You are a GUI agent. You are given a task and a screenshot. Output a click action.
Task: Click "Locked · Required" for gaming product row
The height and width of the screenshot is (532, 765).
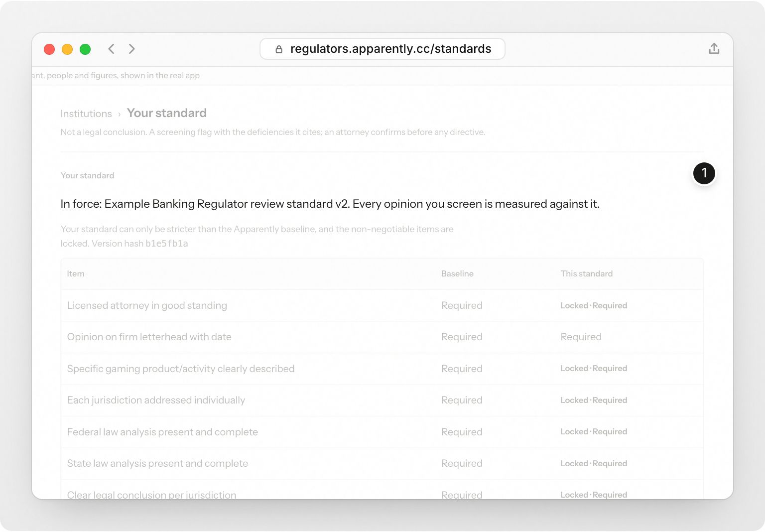pyautogui.click(x=594, y=369)
